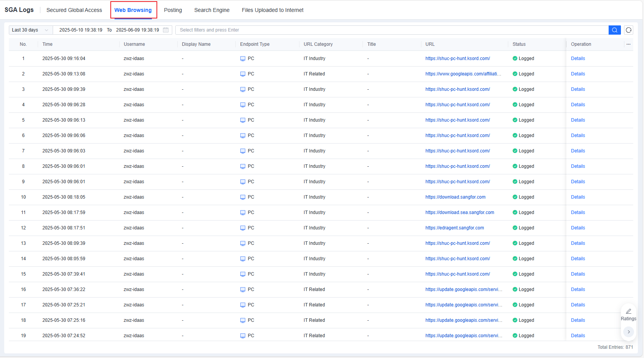Open the Last 30 days dropdown
The image size is (644, 358).
pos(30,30)
